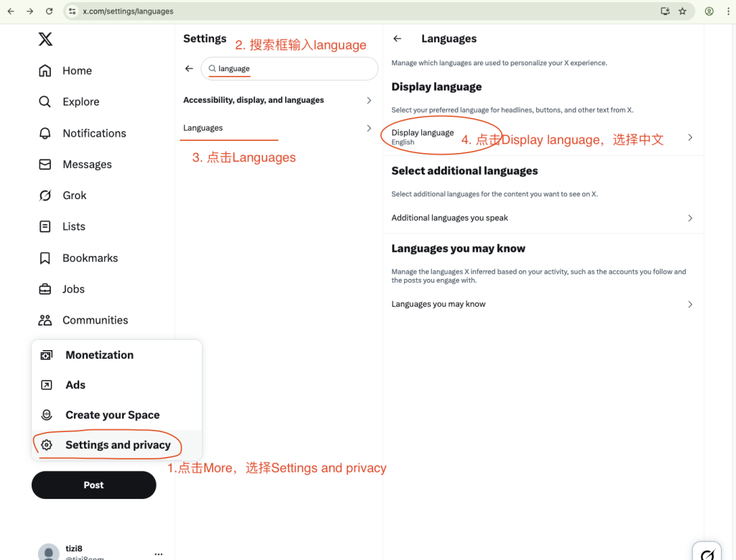This screenshot has width=736, height=560.
Task: Open Notifications bell item
Action: (x=82, y=133)
